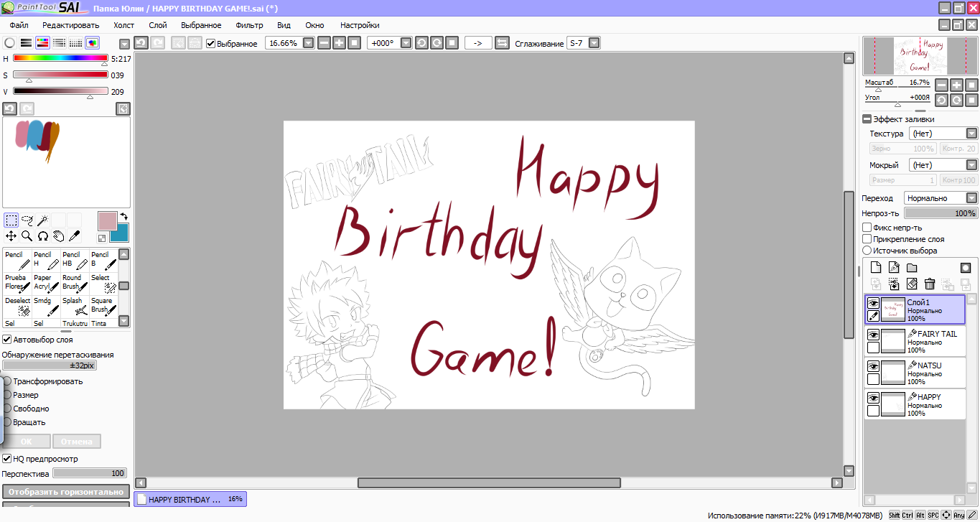The height and width of the screenshot is (522, 980).
Task: Select the Lasso selection tool
Action: (27, 220)
